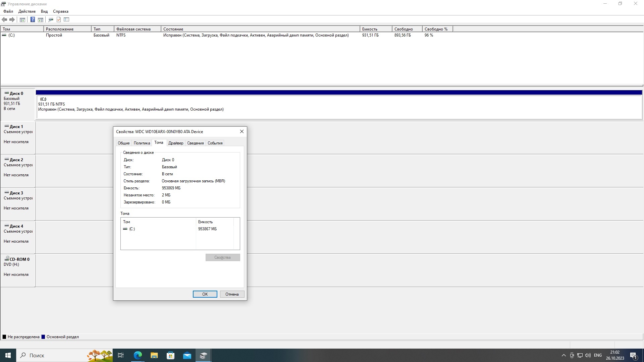644x362 pixels.
Task: Click the rescan disks magnifier icon
Action: point(51,20)
